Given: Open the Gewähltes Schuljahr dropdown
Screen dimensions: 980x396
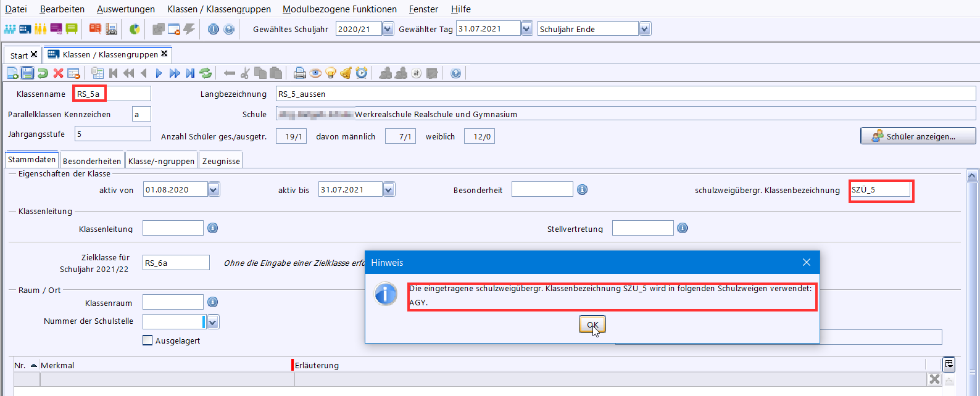Looking at the screenshot, I should [388, 29].
